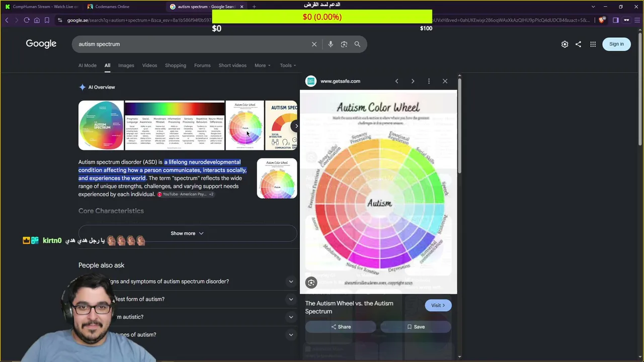Select the Images search tab

pyautogui.click(x=126, y=65)
